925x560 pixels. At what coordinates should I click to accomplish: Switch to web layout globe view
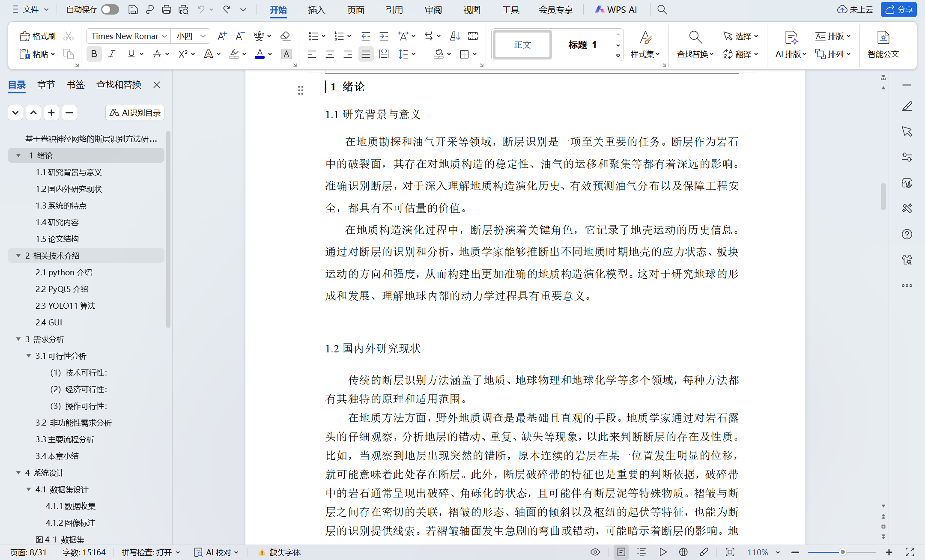coord(683,552)
